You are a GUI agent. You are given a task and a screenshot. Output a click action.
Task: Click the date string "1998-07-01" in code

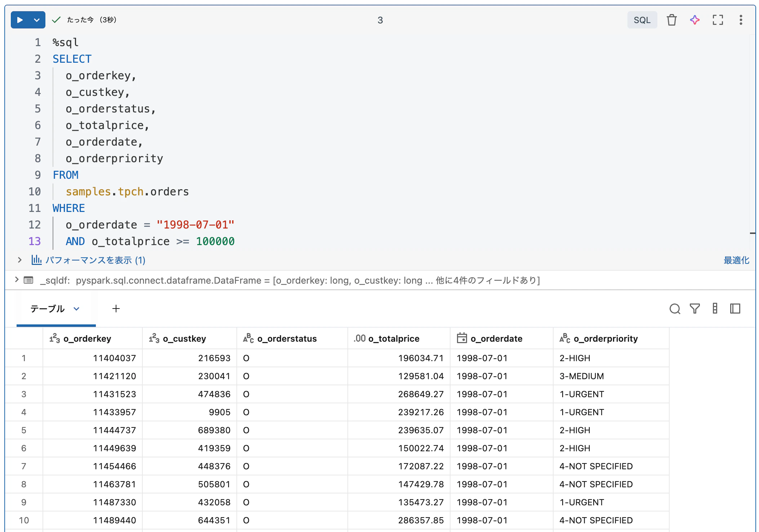[x=195, y=225]
